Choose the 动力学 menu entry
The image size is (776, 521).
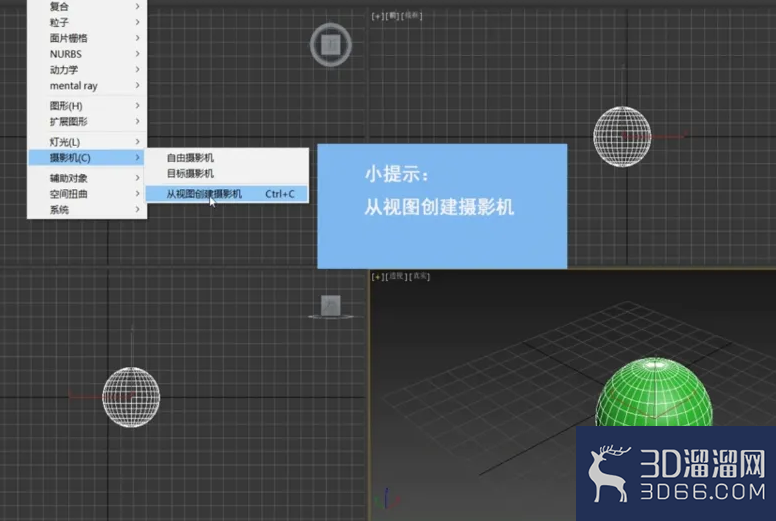point(87,70)
